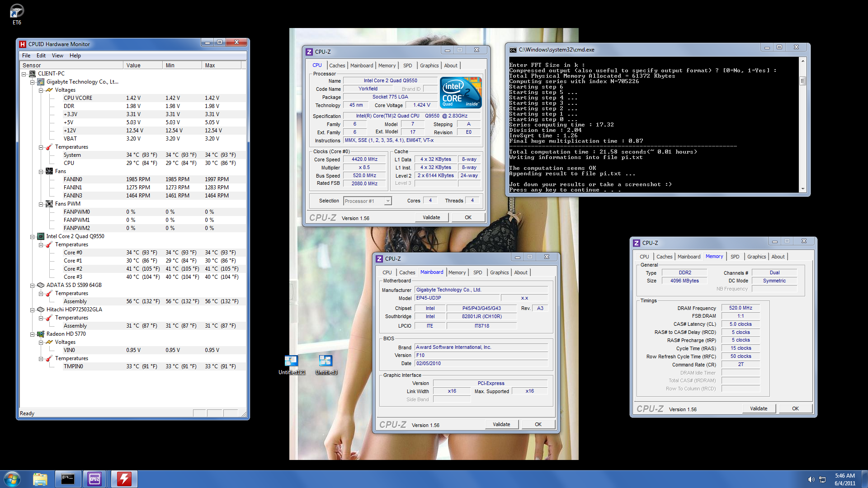Viewport: 868px width, 488px height.
Task: Click the cmd.exe vertical scrollbar thumb
Action: (803, 81)
